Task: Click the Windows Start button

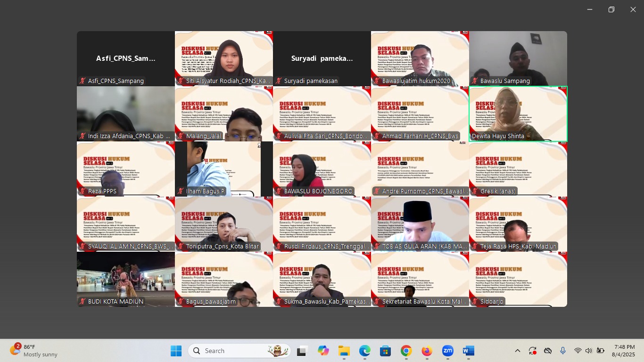Action: pos(176,351)
